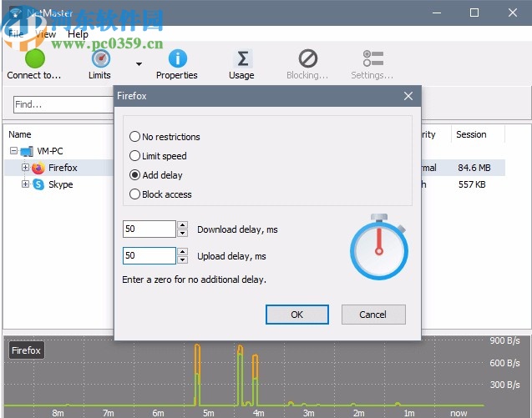Expand the Firefox tree node
532x418 pixels.
[25, 167]
